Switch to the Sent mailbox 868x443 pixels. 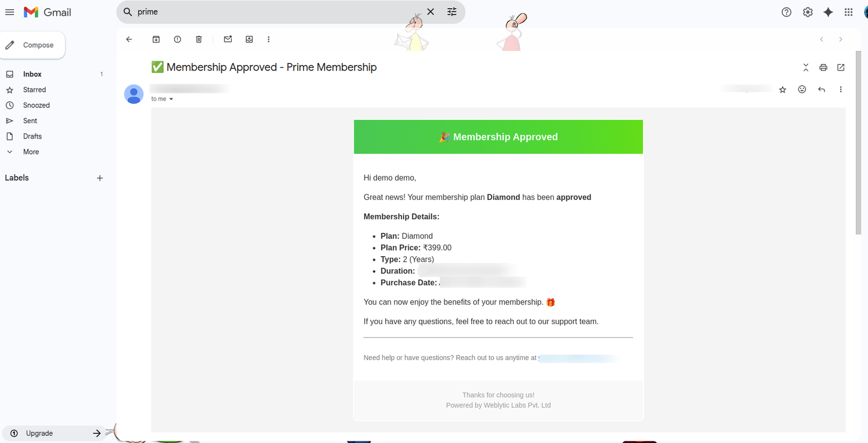point(30,121)
